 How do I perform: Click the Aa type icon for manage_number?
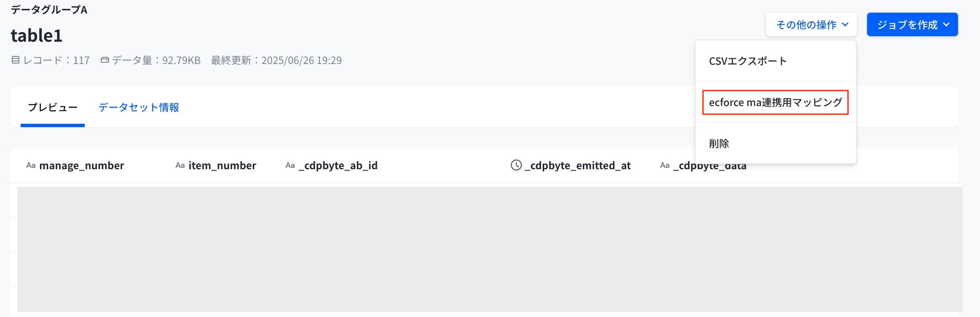[x=31, y=165]
